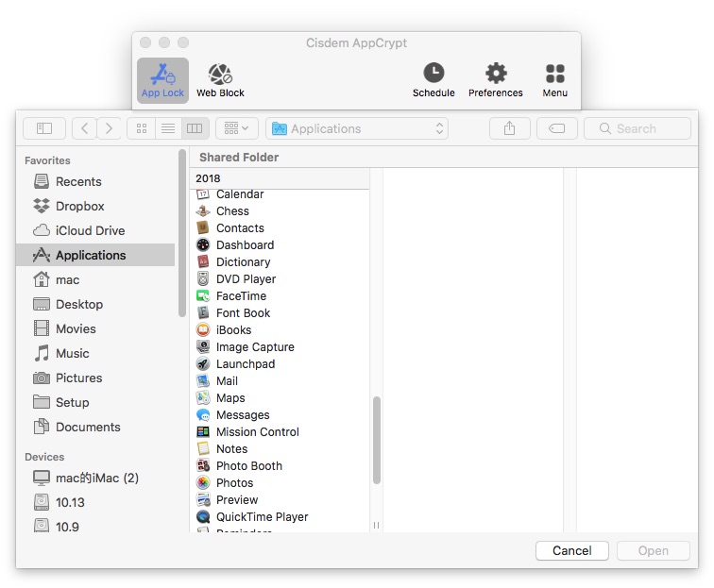714x588 pixels.
Task: Go forward with the right chevron
Action: (x=109, y=128)
